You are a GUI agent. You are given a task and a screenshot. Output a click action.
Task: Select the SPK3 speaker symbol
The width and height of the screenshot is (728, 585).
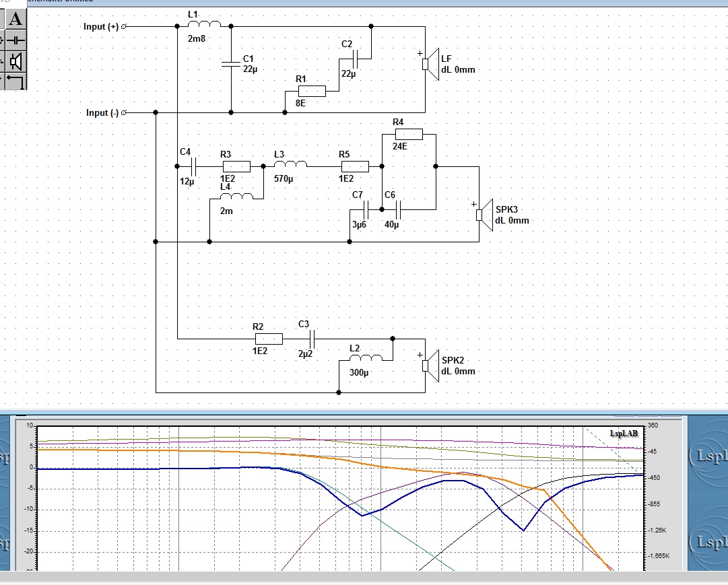485,215
